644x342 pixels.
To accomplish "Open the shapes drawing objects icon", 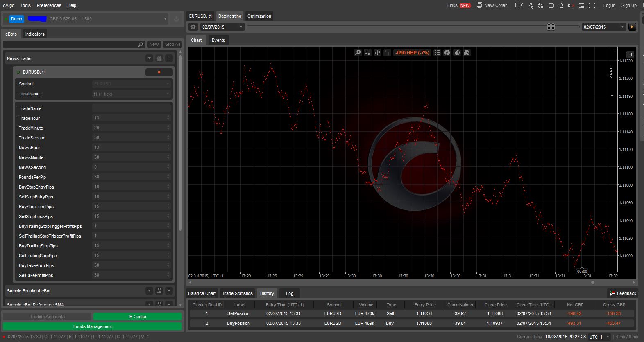I will [467, 52].
